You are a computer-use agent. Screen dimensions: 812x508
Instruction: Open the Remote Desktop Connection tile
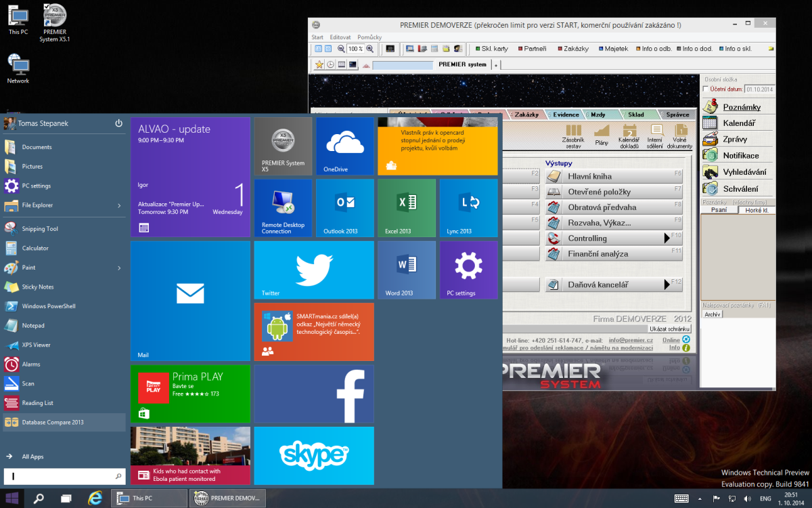(283, 208)
